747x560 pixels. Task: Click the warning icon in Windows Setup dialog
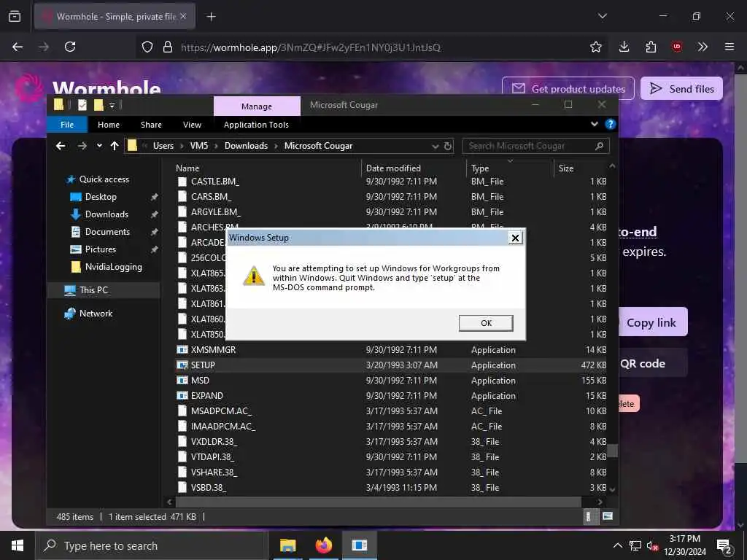pyautogui.click(x=254, y=276)
